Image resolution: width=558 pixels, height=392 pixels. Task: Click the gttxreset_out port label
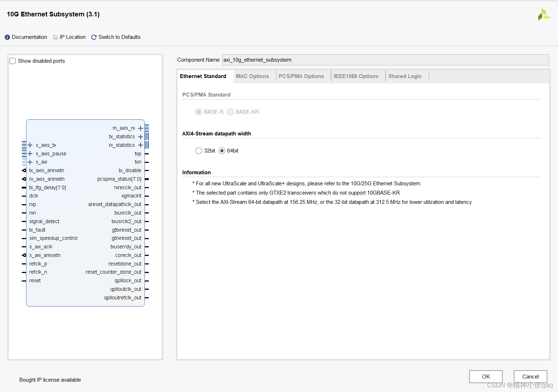[127, 230]
